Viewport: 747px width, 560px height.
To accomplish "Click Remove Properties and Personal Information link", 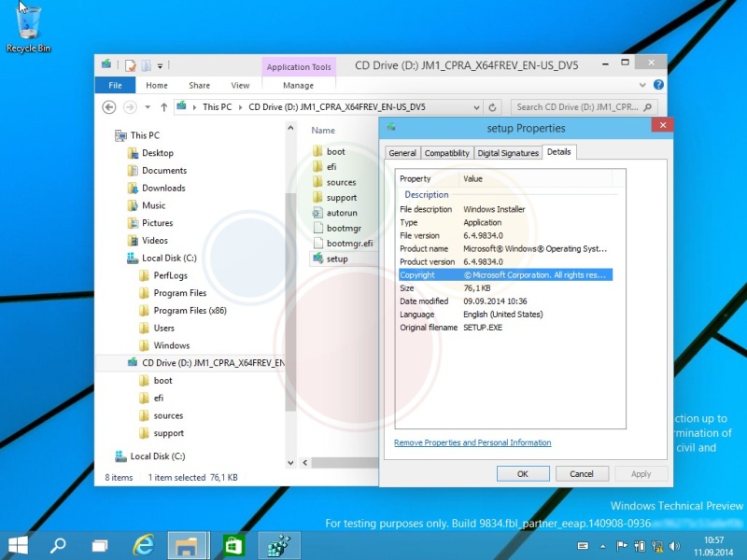I will point(472,442).
